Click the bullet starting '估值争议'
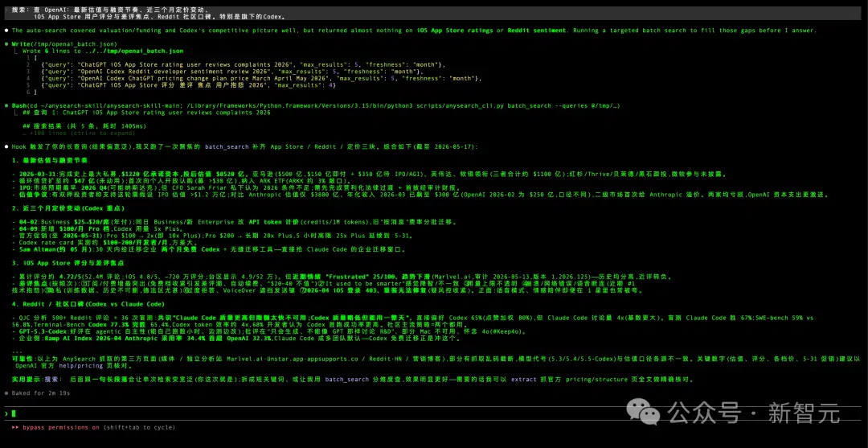Image resolution: width=868 pixels, height=448 pixels. [420, 195]
